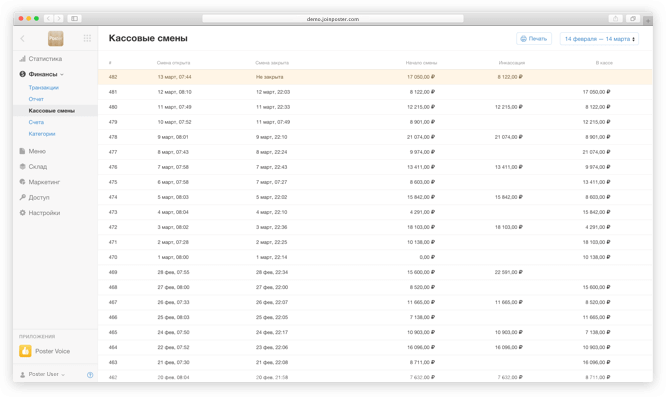
Task: Click the 15 842,00 collection value in row 474
Action: pyautogui.click(x=508, y=197)
